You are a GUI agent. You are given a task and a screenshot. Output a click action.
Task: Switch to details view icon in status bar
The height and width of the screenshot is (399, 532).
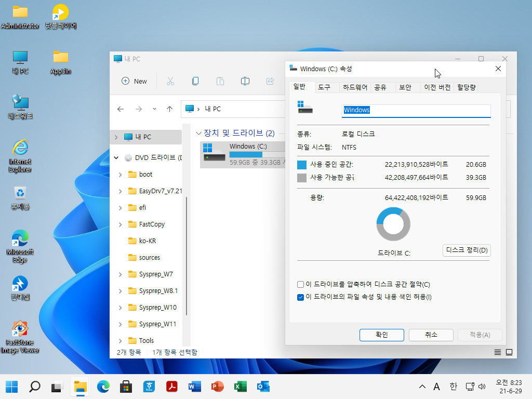point(497,352)
